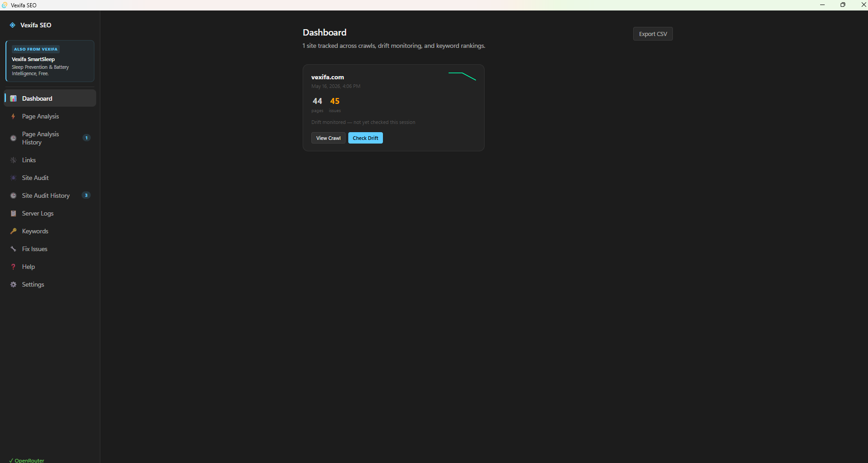Click the OpenRouter status indicator

[x=27, y=460]
